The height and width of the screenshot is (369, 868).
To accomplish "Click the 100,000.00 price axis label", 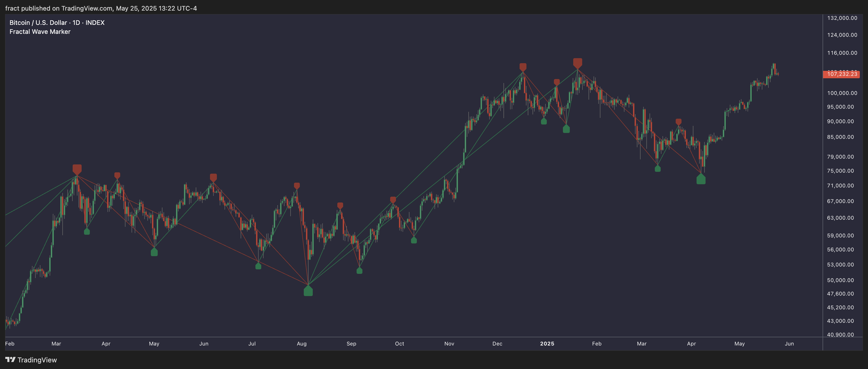I will [842, 93].
